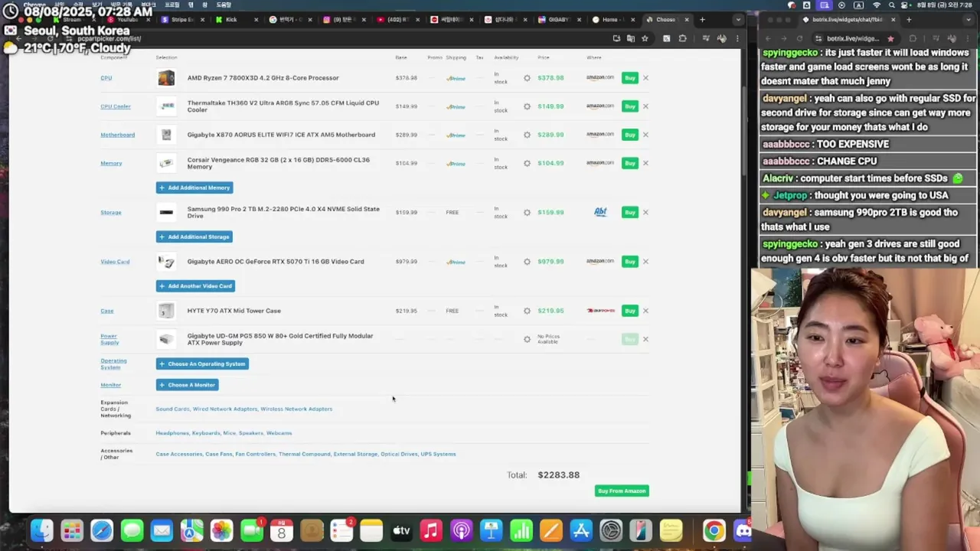Open Discord from the Dock
980x551 pixels.
click(743, 530)
